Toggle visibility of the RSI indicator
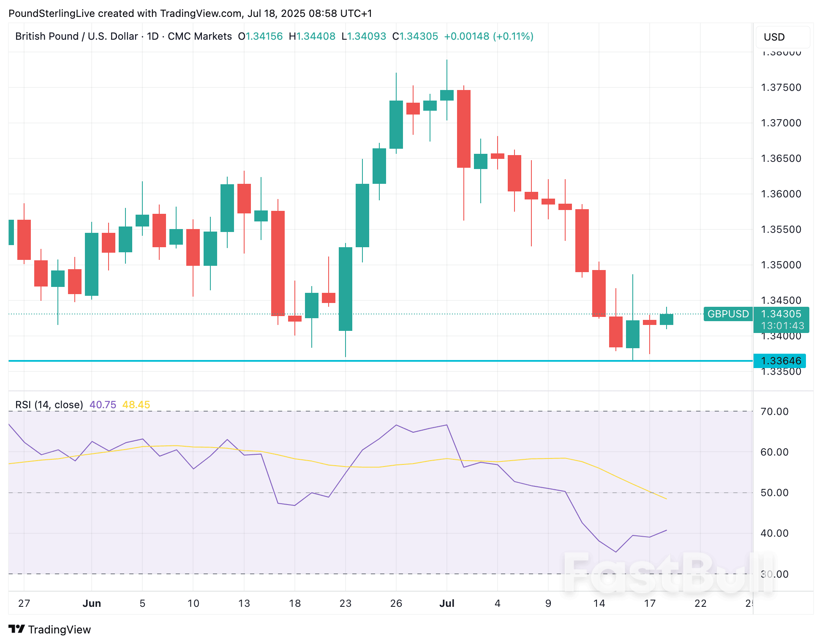Image resolution: width=822 pixels, height=644 pixels. pos(49,404)
